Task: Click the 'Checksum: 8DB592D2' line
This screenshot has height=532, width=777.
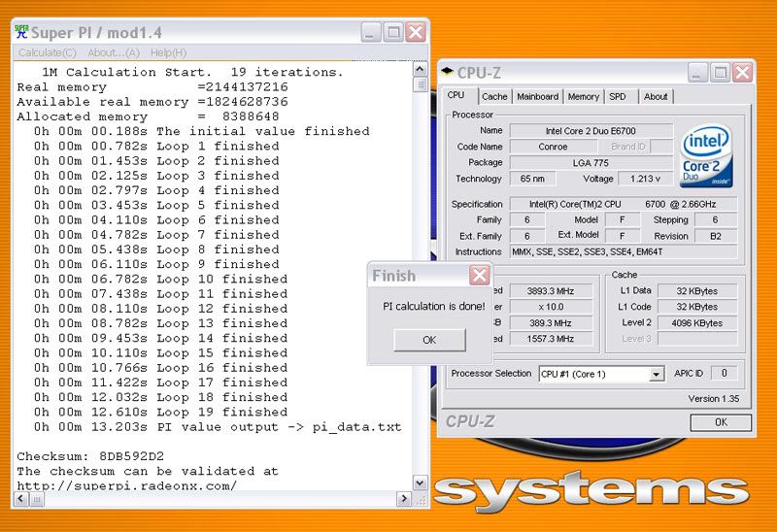Action: pos(90,455)
